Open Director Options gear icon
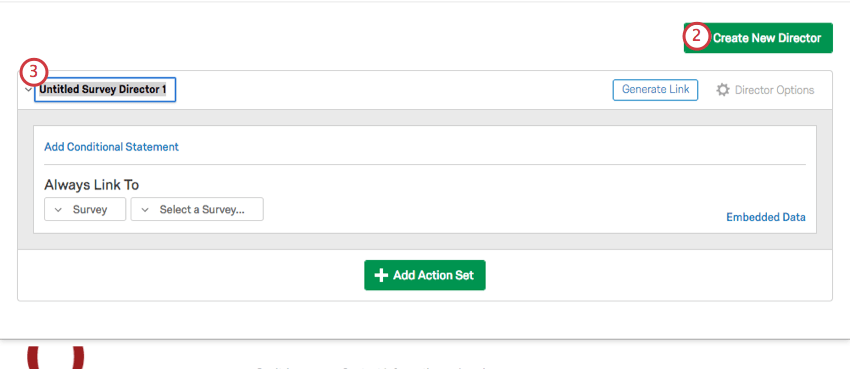The image size is (850, 369). [723, 90]
